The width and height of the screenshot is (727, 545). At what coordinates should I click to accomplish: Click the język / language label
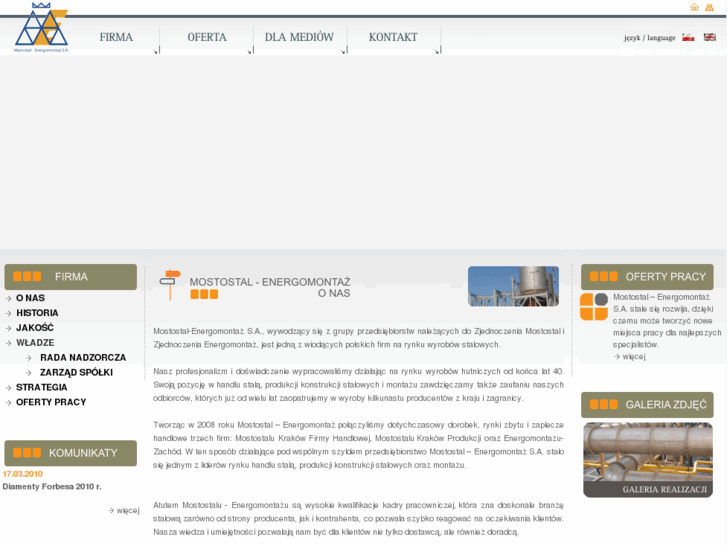(650, 38)
